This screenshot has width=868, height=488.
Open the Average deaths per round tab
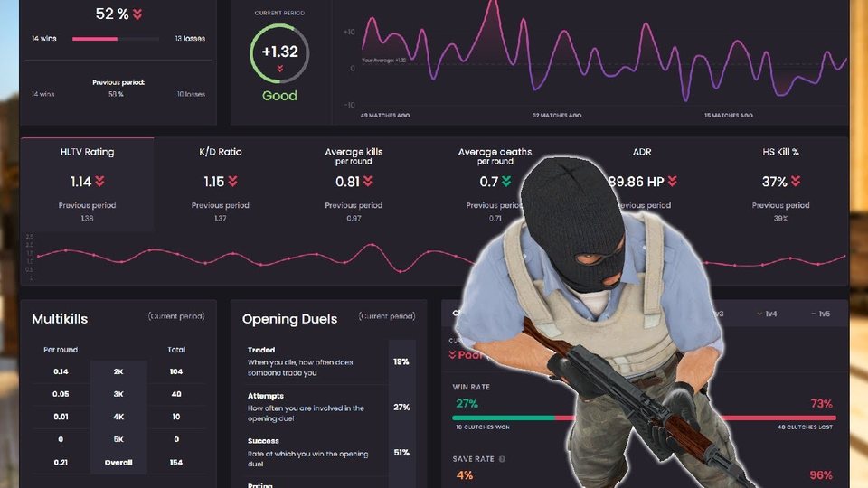point(495,184)
